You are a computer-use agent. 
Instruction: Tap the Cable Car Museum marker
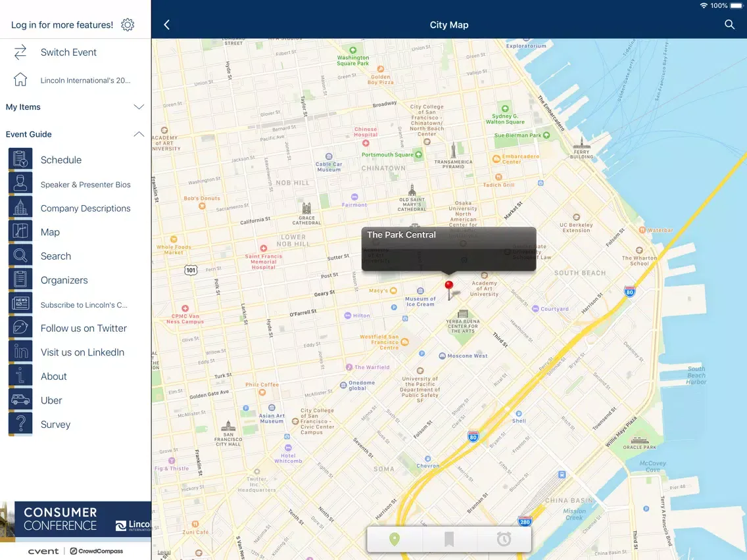(329, 156)
